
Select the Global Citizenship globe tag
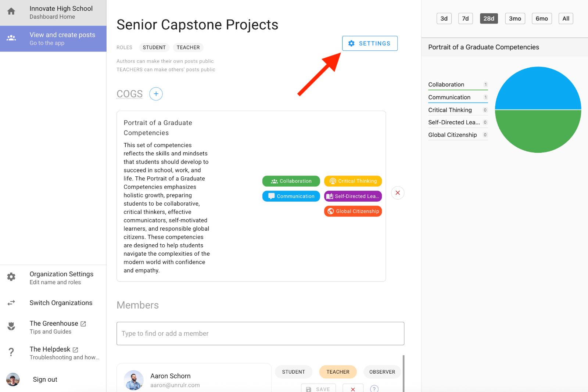pyautogui.click(x=352, y=211)
